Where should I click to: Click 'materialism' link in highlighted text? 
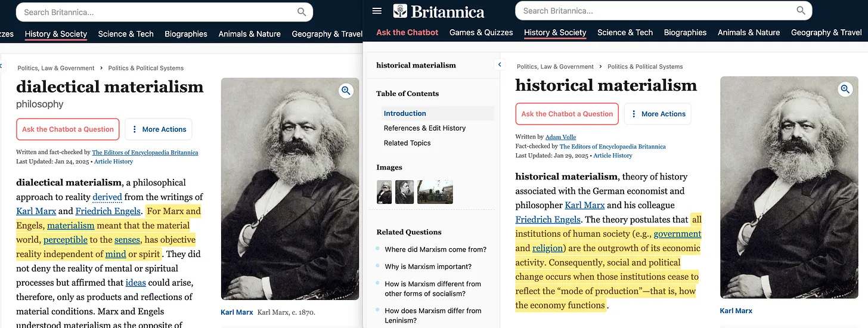[71, 225]
